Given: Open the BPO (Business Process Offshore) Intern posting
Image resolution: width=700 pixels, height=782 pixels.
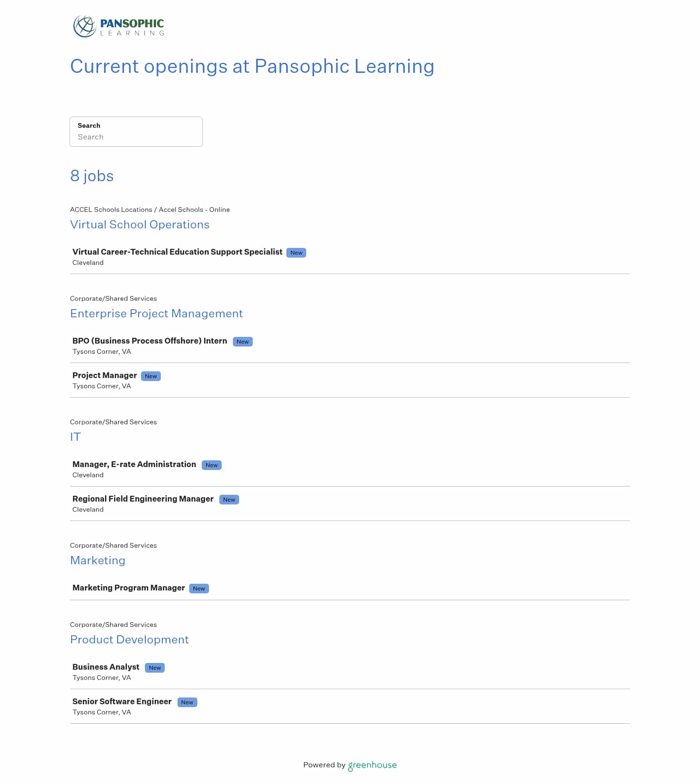Looking at the screenshot, I should click(x=149, y=341).
